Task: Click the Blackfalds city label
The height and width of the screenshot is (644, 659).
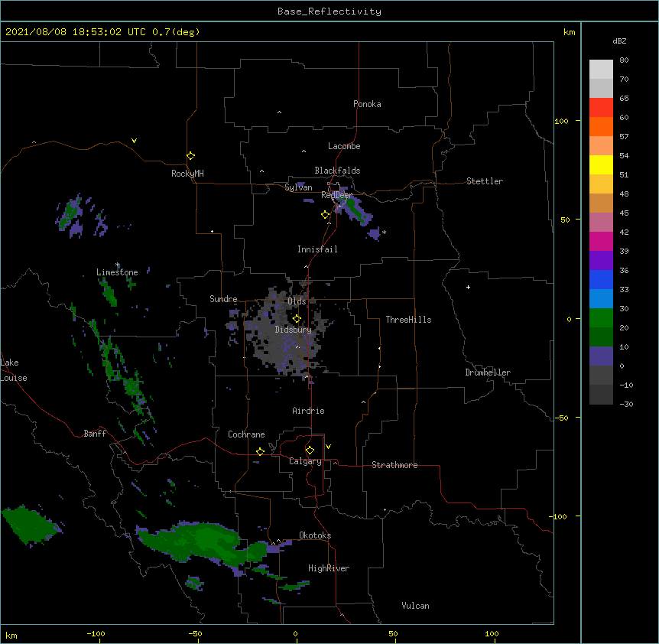Action: pyautogui.click(x=337, y=171)
